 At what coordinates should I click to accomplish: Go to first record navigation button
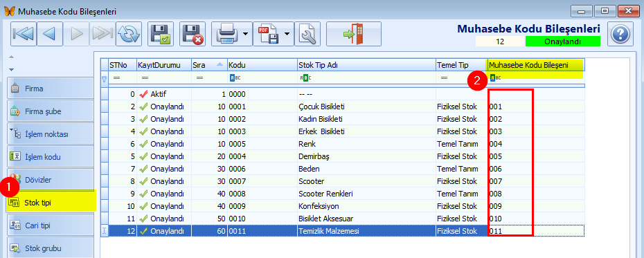24,34
